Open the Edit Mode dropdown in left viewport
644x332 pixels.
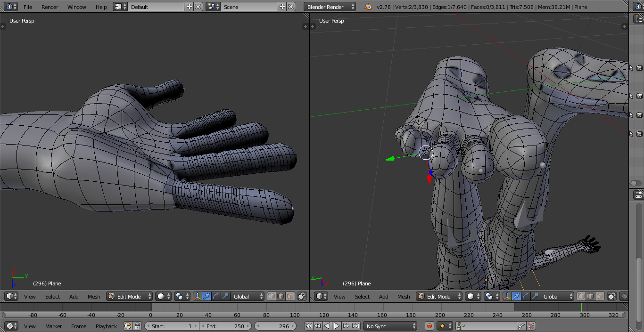130,297
